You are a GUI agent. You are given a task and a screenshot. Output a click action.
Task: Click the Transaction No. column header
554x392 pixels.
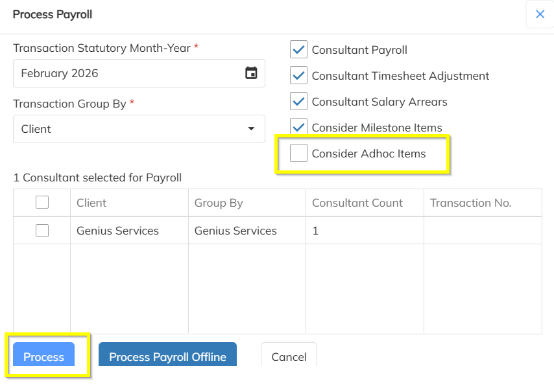click(x=470, y=203)
